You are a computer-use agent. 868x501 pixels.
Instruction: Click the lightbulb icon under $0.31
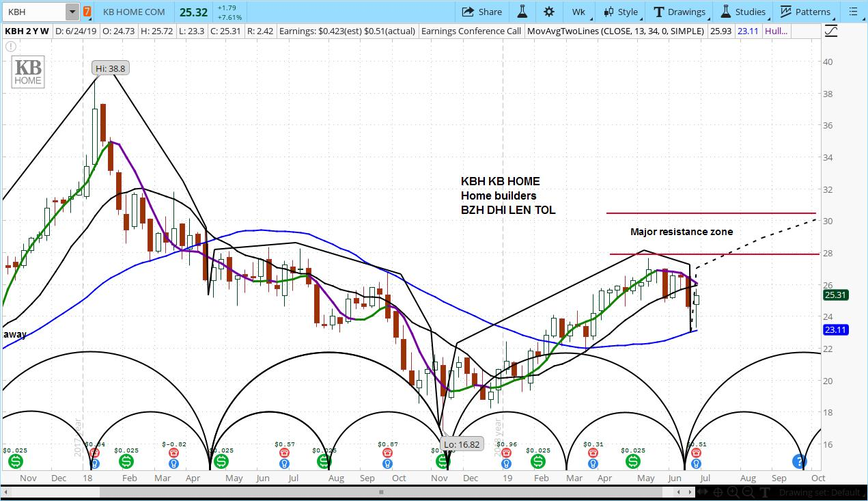click(x=593, y=463)
